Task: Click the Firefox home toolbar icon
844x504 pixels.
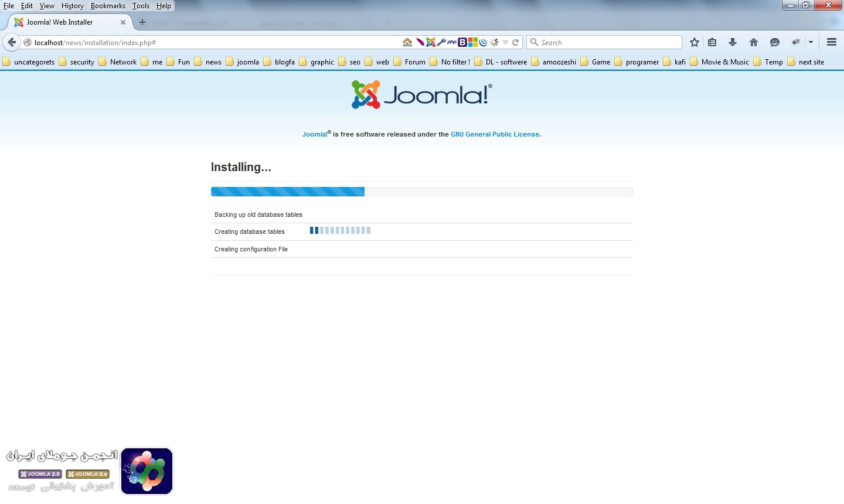Action: (x=754, y=42)
